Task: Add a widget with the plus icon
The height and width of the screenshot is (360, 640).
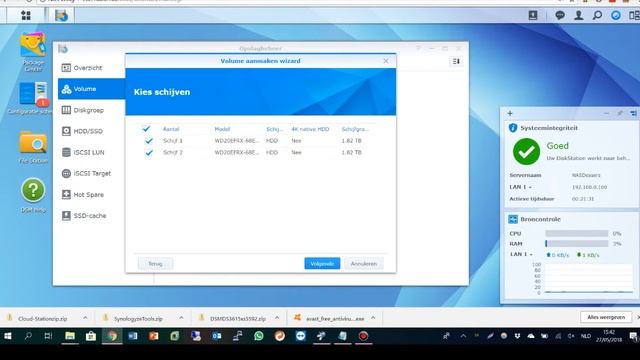Action: pos(510,113)
